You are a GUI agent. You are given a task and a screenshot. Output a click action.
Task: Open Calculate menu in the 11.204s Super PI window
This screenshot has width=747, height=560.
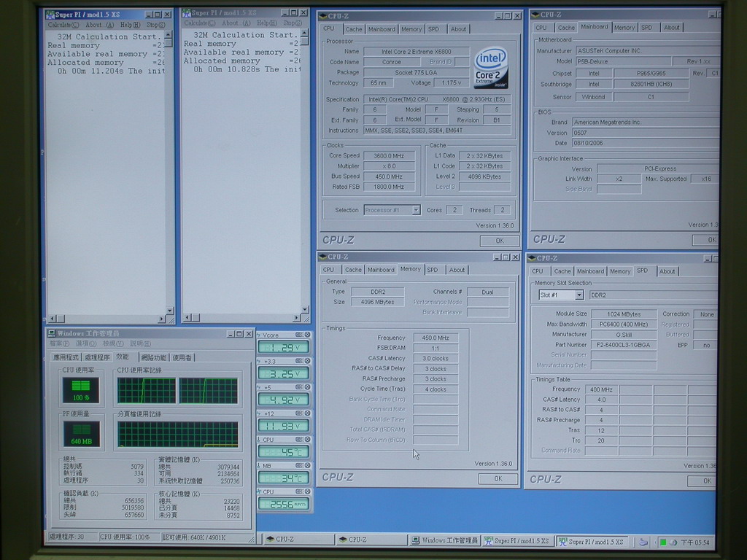[x=63, y=25]
